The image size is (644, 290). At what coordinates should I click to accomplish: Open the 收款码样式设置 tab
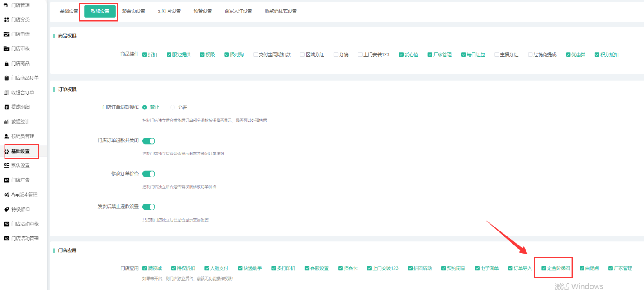tap(281, 11)
